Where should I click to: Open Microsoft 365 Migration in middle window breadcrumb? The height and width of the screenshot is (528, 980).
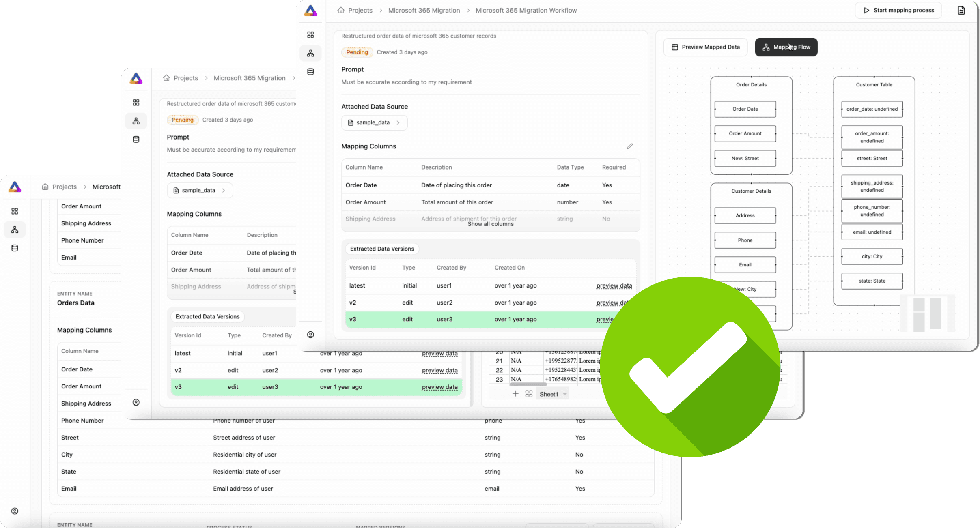tap(250, 78)
